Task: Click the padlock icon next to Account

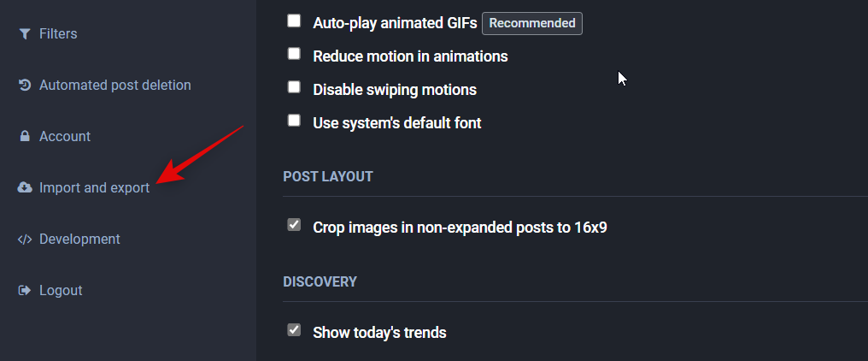Action: click(24, 137)
